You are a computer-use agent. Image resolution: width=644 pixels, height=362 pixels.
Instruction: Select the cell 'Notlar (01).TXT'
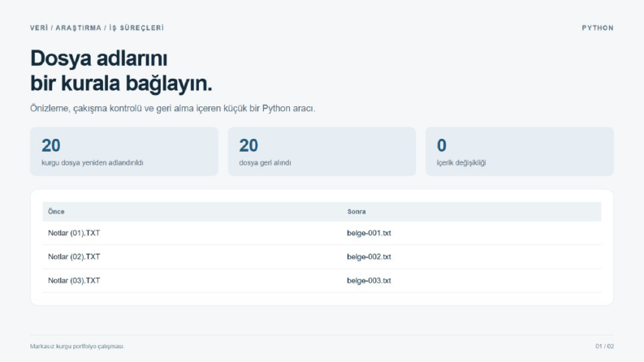click(74, 233)
